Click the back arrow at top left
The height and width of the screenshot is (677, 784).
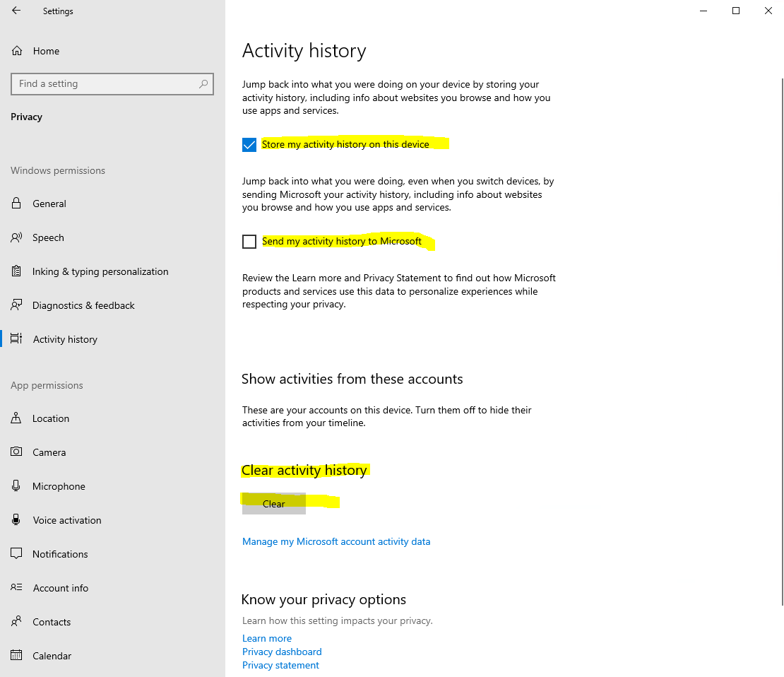pyautogui.click(x=16, y=11)
